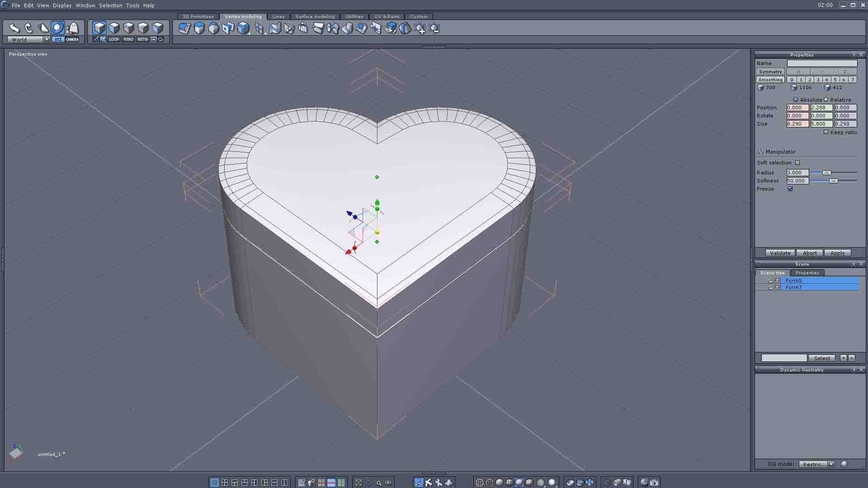Click the Fit to view zoom icon
The image size is (868, 488).
(x=358, y=483)
